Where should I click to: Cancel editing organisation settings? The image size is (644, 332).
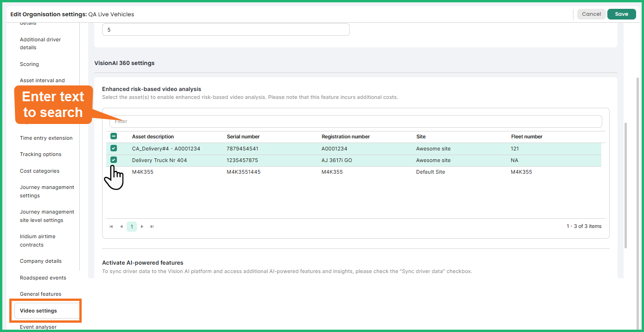tap(591, 14)
